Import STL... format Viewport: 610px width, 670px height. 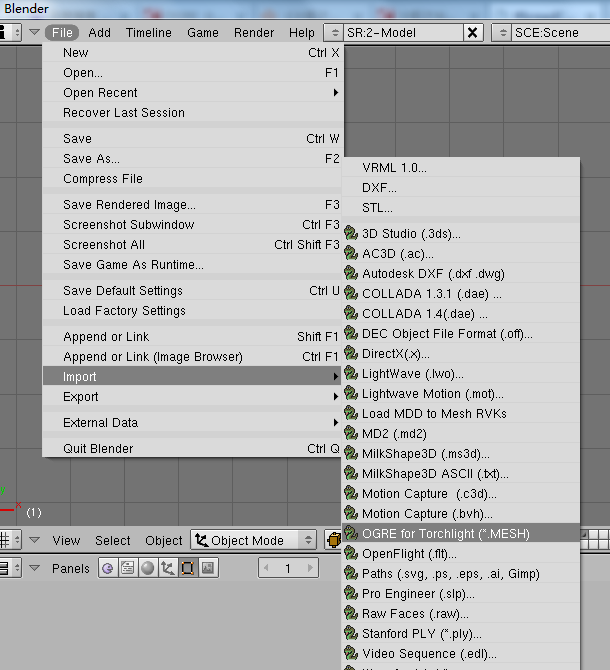[461, 208]
